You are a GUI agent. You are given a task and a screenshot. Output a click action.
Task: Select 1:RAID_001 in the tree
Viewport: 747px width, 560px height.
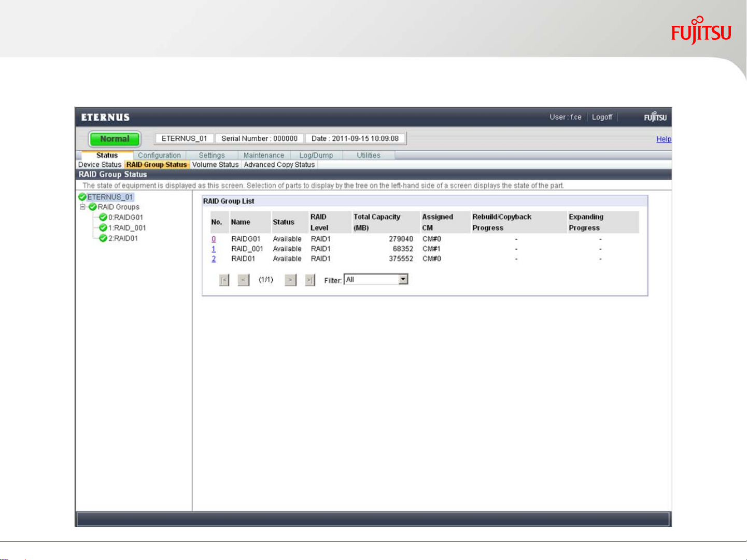(x=127, y=227)
